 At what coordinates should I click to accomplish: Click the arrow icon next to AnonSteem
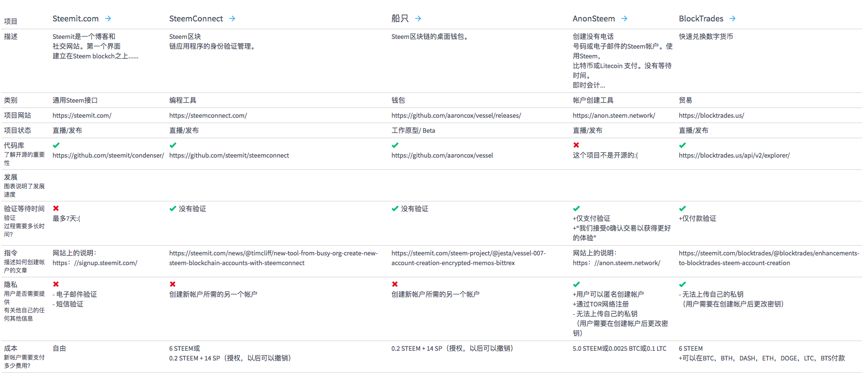tap(624, 18)
